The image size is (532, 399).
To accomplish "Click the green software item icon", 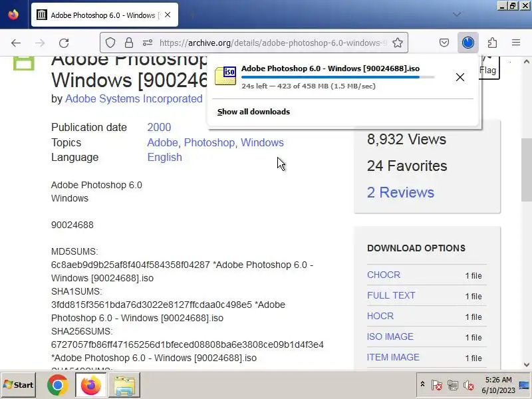I will tap(24, 63).
